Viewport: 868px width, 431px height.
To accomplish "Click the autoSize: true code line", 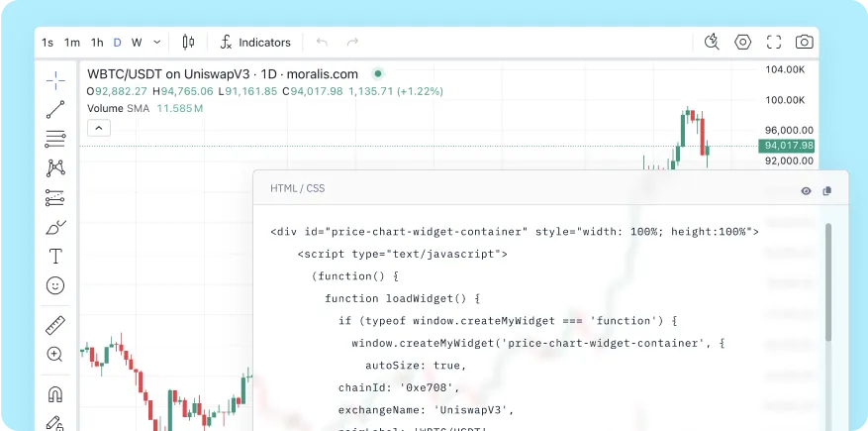I will (x=416, y=366).
